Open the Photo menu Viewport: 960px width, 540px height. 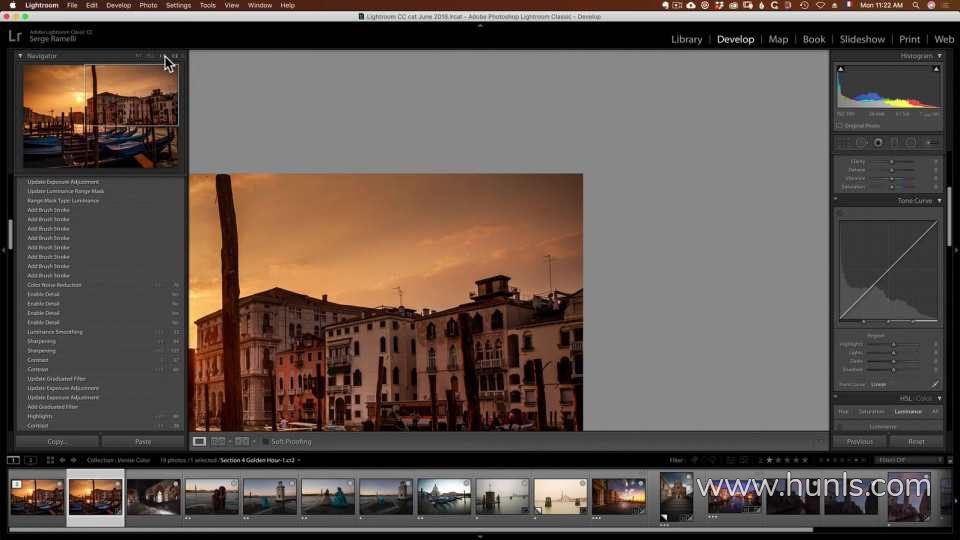148,5
